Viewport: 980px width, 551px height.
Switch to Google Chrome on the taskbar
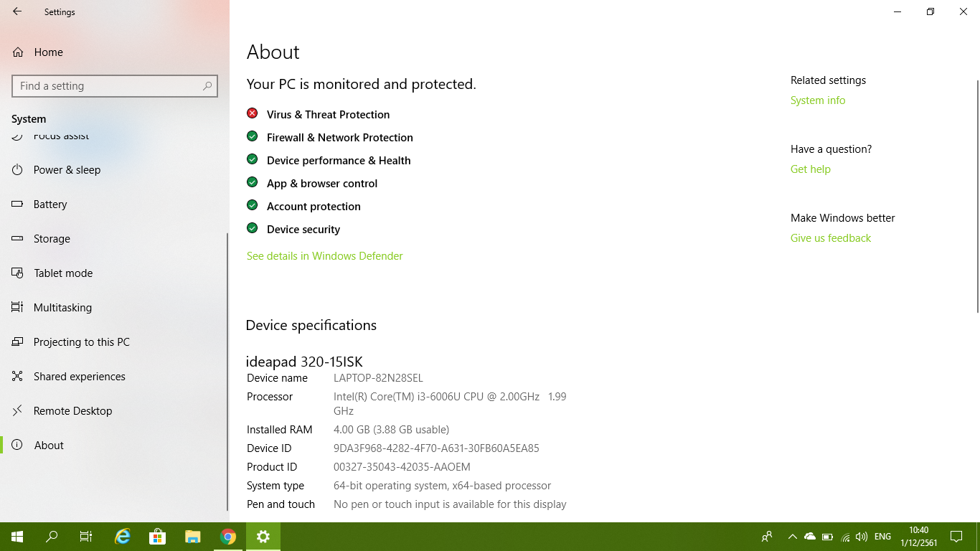click(x=228, y=536)
